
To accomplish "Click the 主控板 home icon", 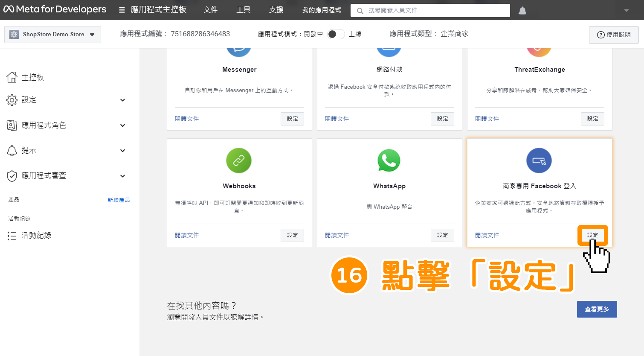I will tap(12, 77).
